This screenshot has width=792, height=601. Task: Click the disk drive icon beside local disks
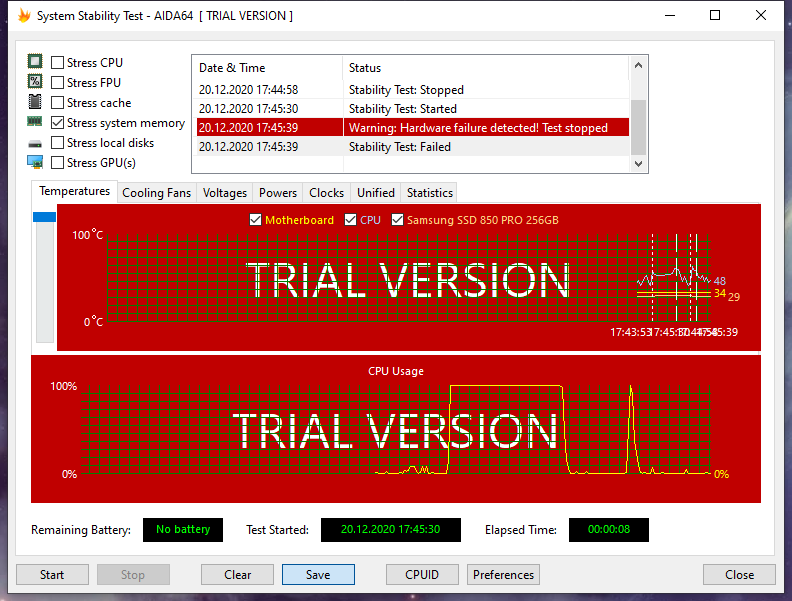pyautogui.click(x=35, y=144)
